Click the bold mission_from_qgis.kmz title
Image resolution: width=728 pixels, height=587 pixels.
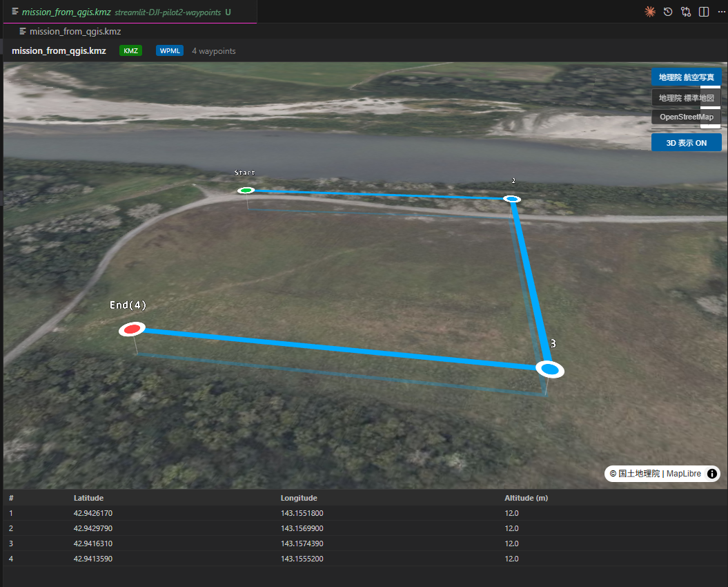59,50
